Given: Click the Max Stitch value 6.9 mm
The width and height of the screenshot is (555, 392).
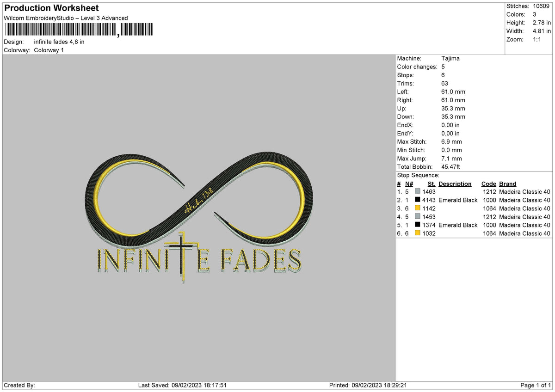Looking at the screenshot, I should (x=451, y=141).
